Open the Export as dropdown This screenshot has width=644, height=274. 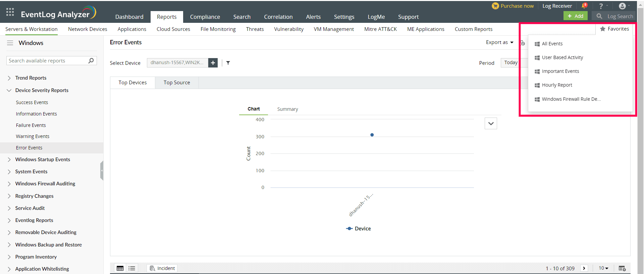tap(500, 42)
